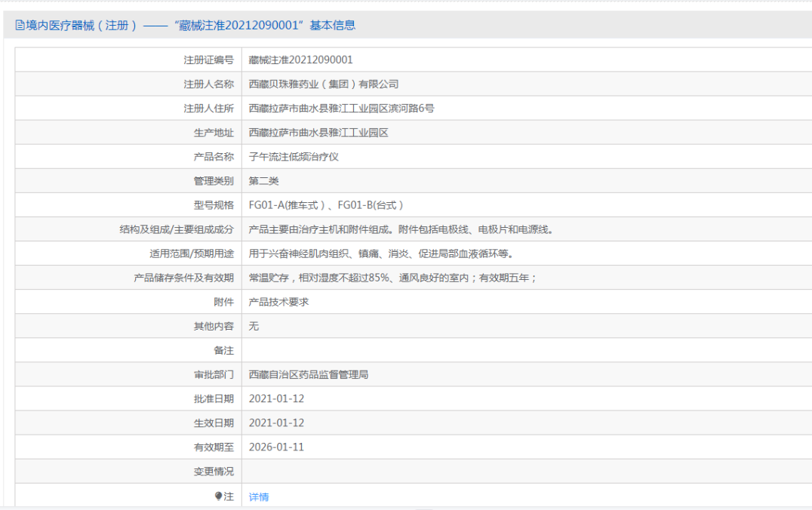Click the 结构及组成/主要组成成分 label
812x510 pixels.
pos(177,229)
